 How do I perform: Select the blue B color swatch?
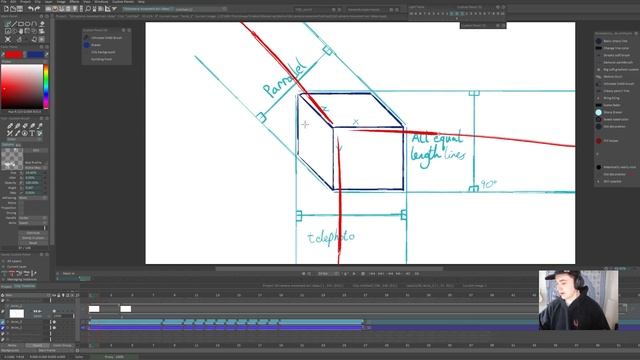[x=35, y=54]
